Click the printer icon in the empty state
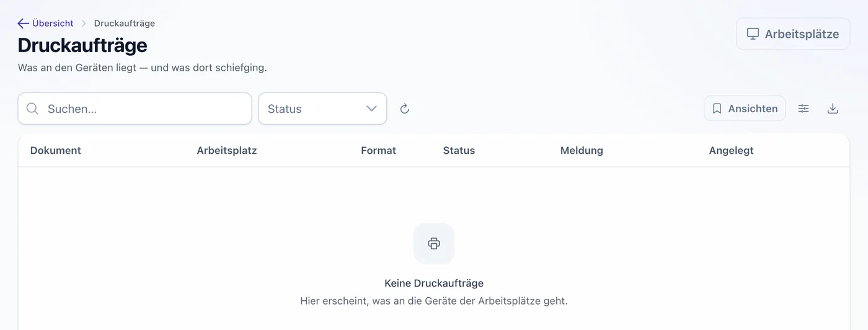 point(434,244)
